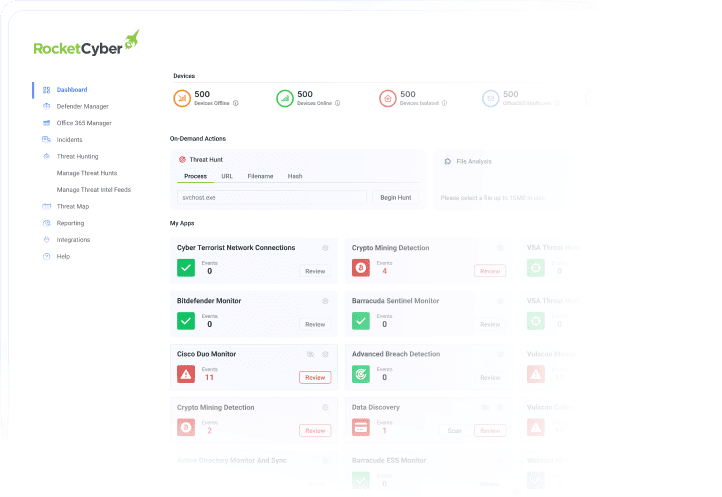722x497 pixels.
Task: Expand Threat Hunting in the sidebar
Action: pyautogui.click(x=77, y=156)
